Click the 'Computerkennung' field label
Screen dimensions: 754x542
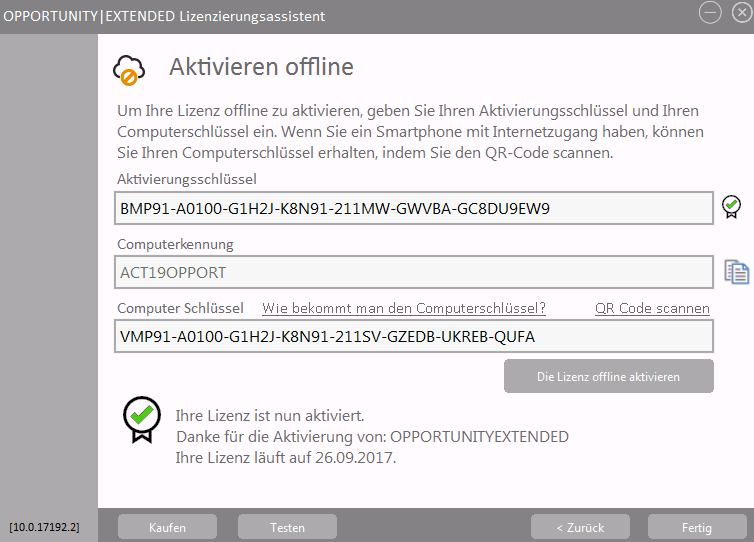point(175,244)
